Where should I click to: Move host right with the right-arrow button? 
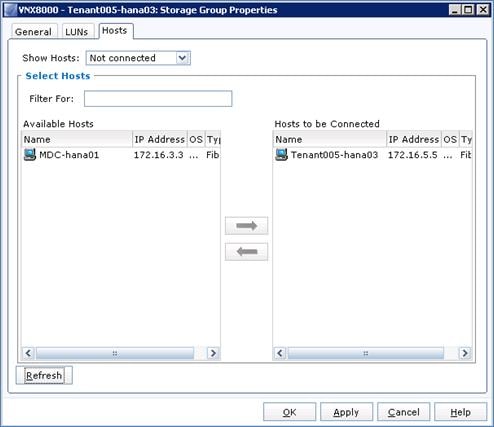pyautogui.click(x=246, y=226)
